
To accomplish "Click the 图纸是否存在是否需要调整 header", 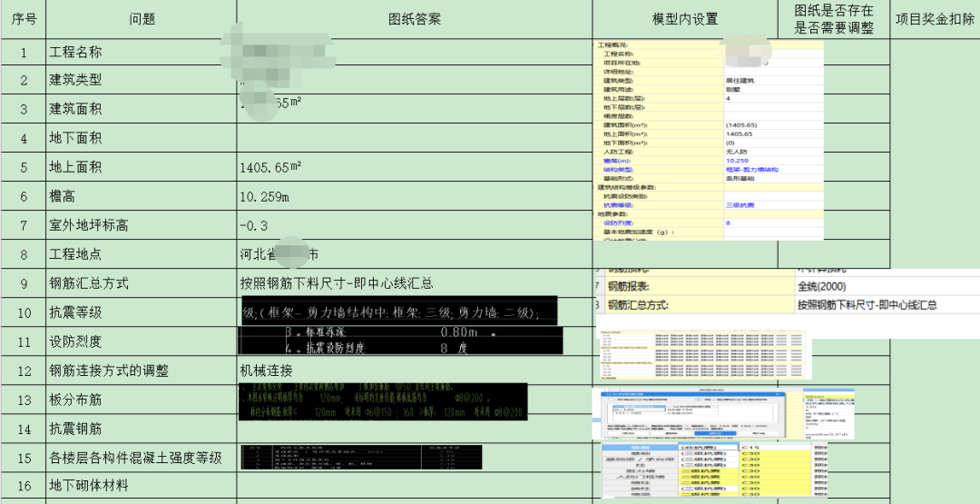I will [833, 19].
